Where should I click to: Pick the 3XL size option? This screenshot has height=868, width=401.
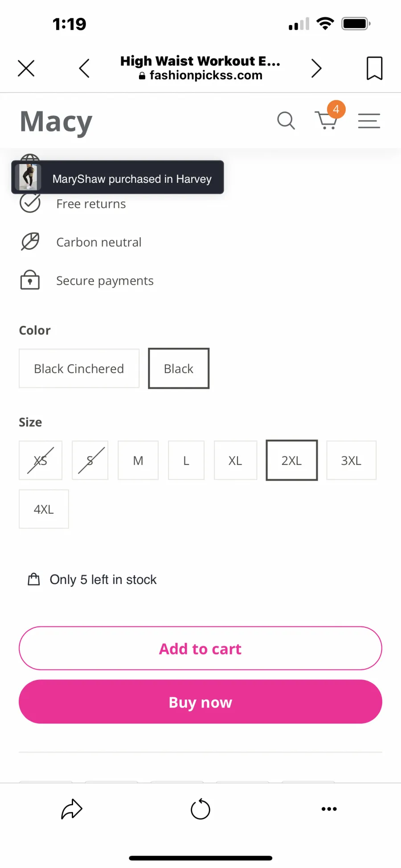(351, 460)
